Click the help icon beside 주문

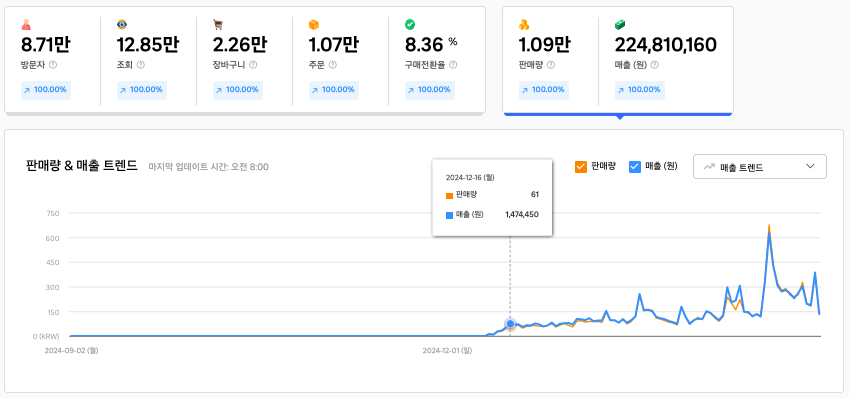pyautogui.click(x=332, y=65)
